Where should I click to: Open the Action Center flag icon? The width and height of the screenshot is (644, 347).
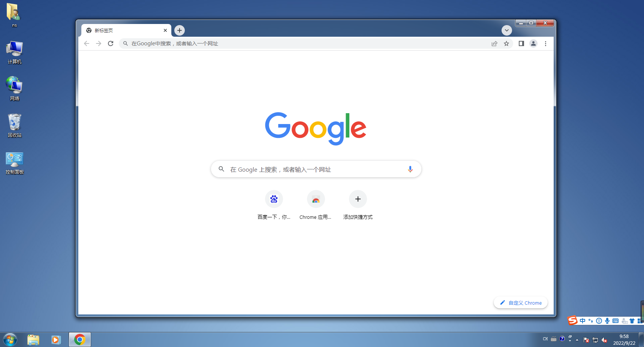point(586,340)
